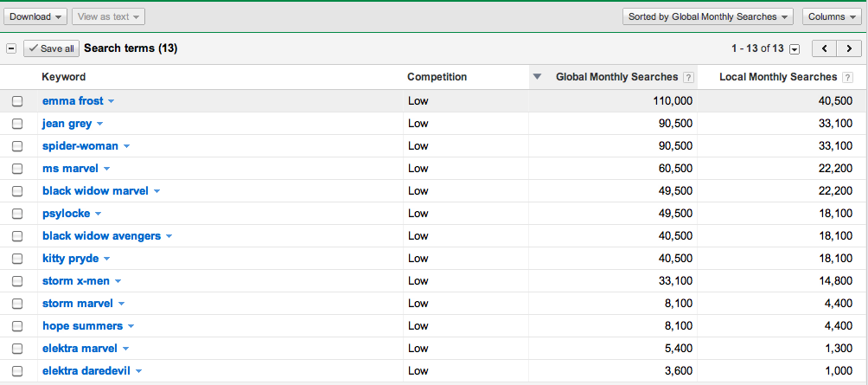Expand options arrow next to storm x-men
Image resolution: width=868 pixels, height=385 pixels.
[x=118, y=281]
